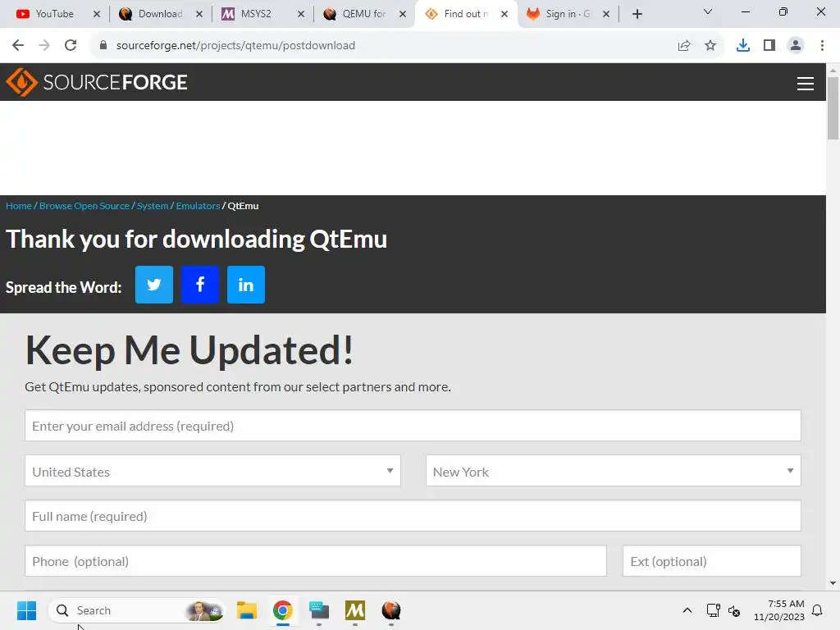Click the address bar URL
Viewport: 840px width, 630px height.
(235, 46)
